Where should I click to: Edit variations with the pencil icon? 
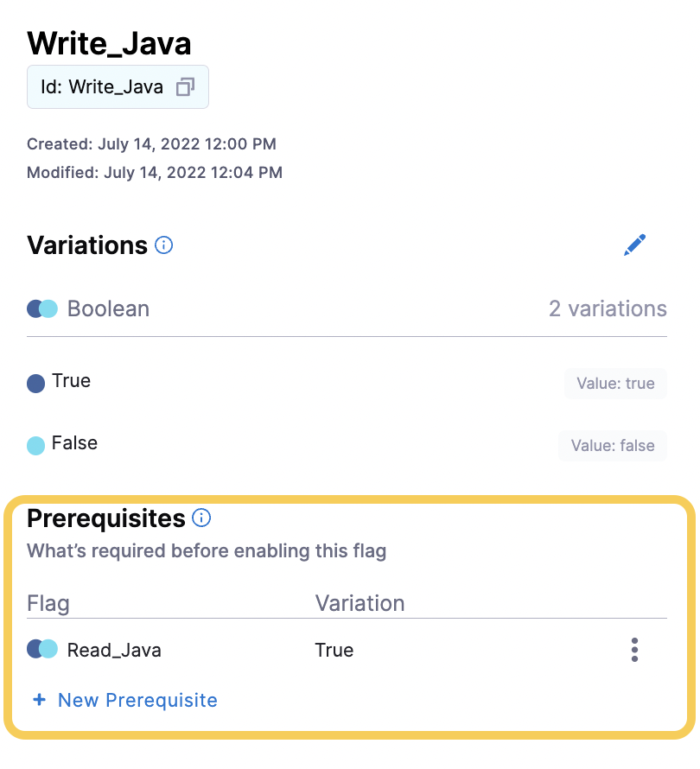pos(635,245)
